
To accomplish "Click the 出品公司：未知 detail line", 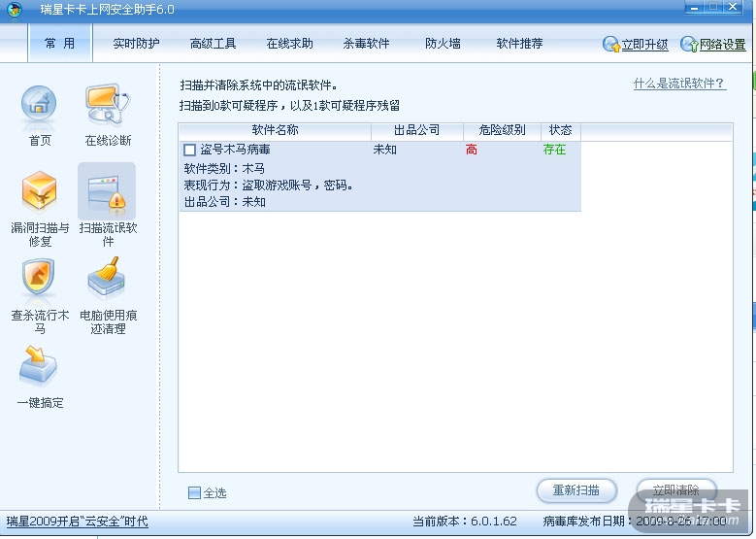I will point(225,201).
